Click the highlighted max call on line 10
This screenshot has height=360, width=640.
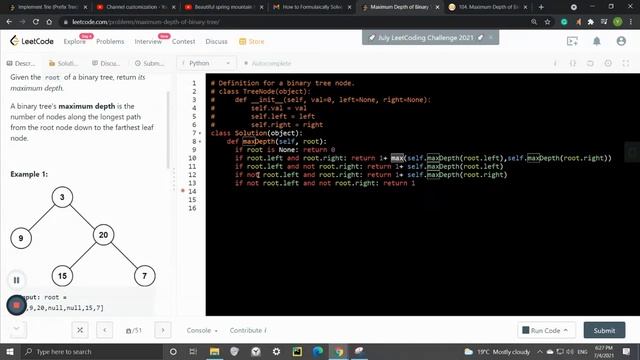click(x=397, y=158)
